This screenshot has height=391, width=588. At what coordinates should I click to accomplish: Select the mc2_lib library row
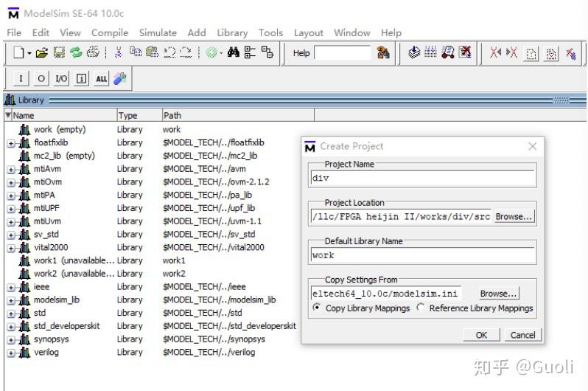[159, 156]
